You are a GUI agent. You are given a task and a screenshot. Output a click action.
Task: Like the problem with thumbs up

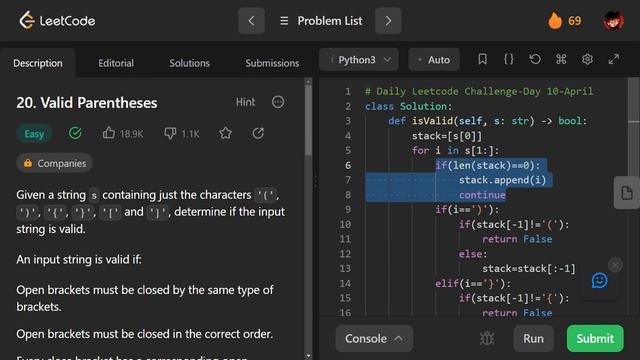coord(109,133)
